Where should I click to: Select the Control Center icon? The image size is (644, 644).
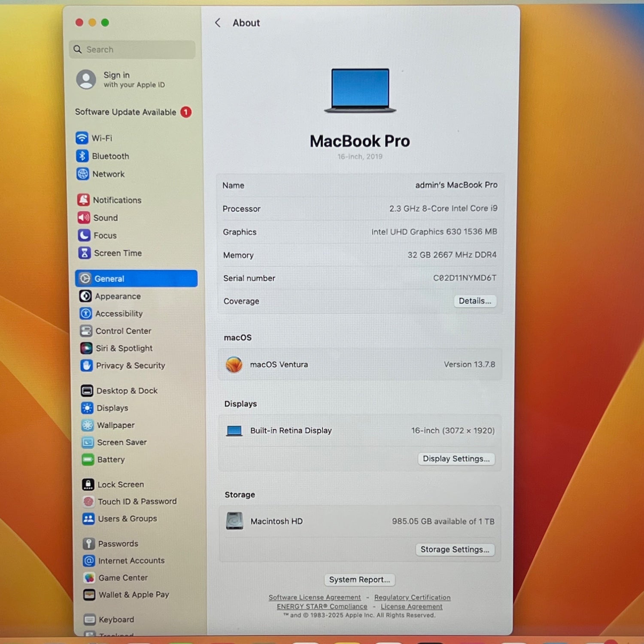pyautogui.click(x=86, y=331)
